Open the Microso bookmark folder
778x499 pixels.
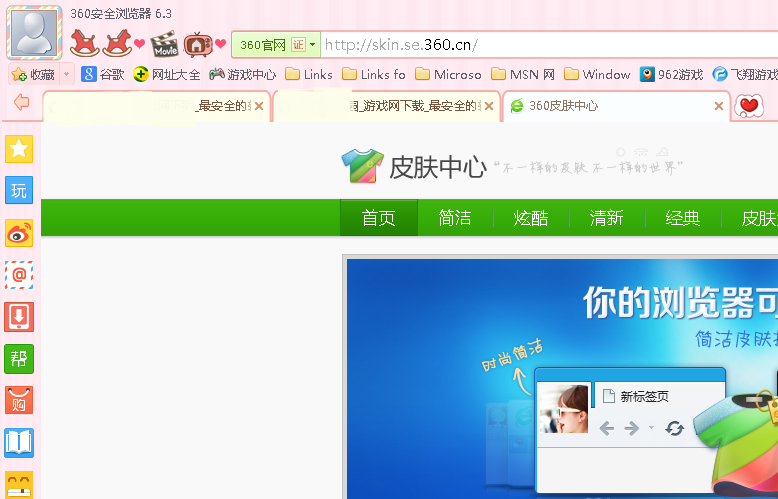pyautogui.click(x=448, y=74)
